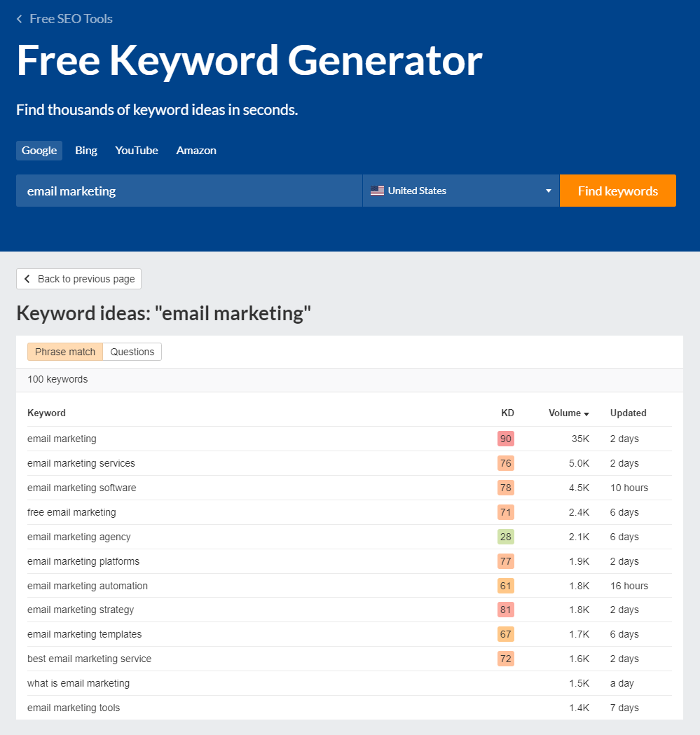Screen dimensions: 700x735
Task: Switch to the Bing search engine tab
Action: click(85, 150)
